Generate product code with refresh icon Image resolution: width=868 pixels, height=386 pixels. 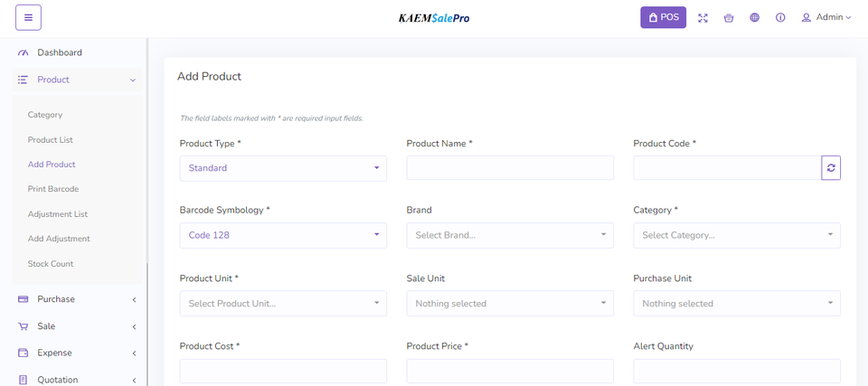pyautogui.click(x=830, y=168)
